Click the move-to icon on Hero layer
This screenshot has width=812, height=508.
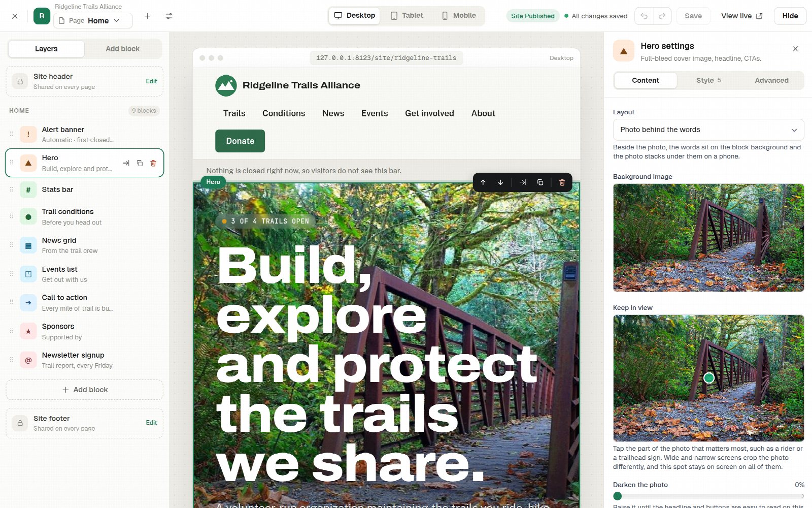point(126,163)
